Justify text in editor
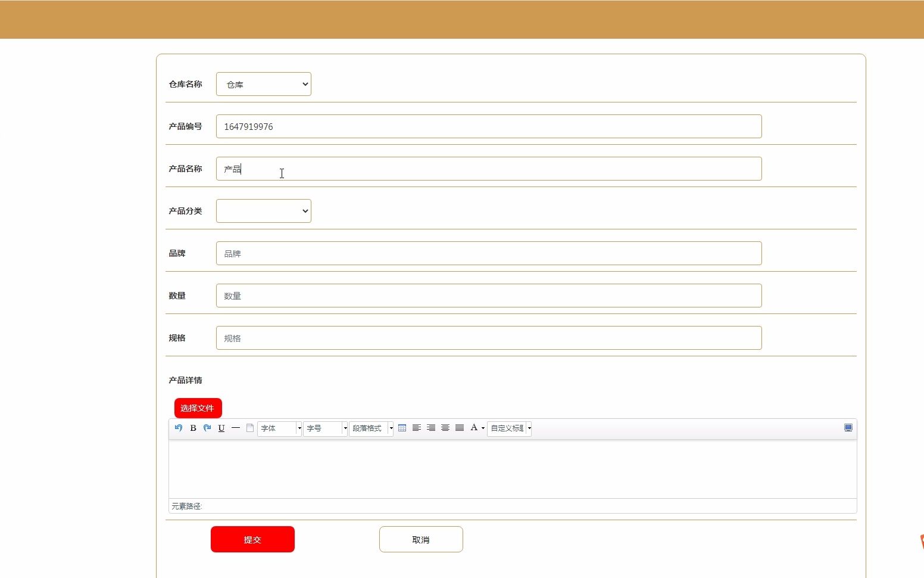Image resolution: width=924 pixels, height=578 pixels. pyautogui.click(x=460, y=428)
